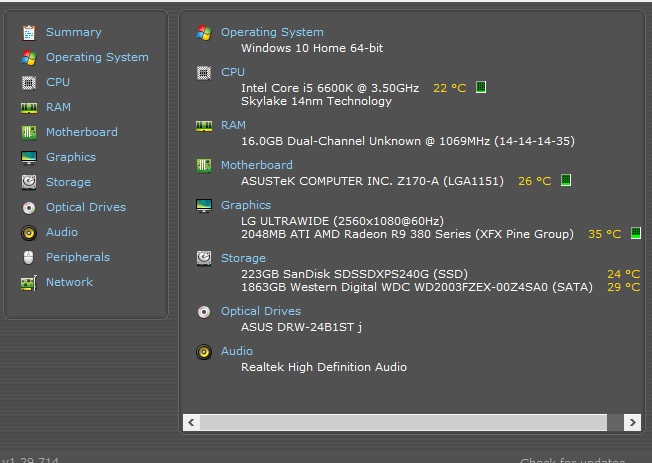Click the LG ULTRAWIDE monitor line
The width and height of the screenshot is (652, 463).
342,221
